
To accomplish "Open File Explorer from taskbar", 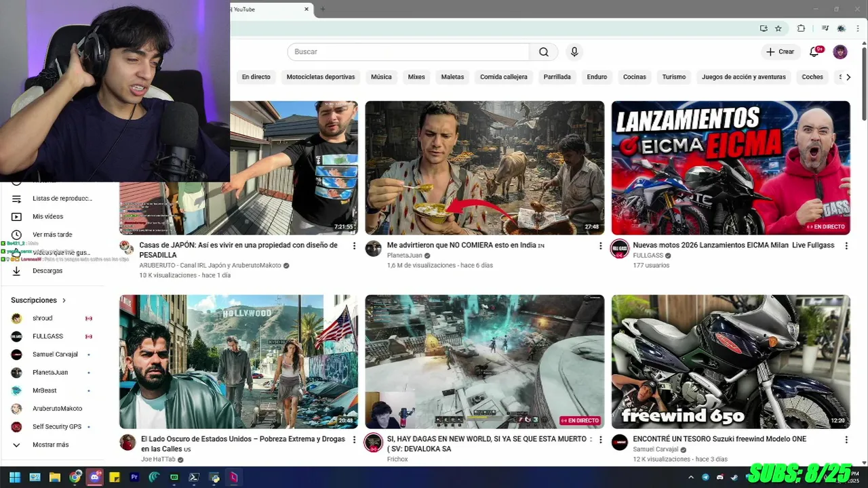I will (55, 477).
